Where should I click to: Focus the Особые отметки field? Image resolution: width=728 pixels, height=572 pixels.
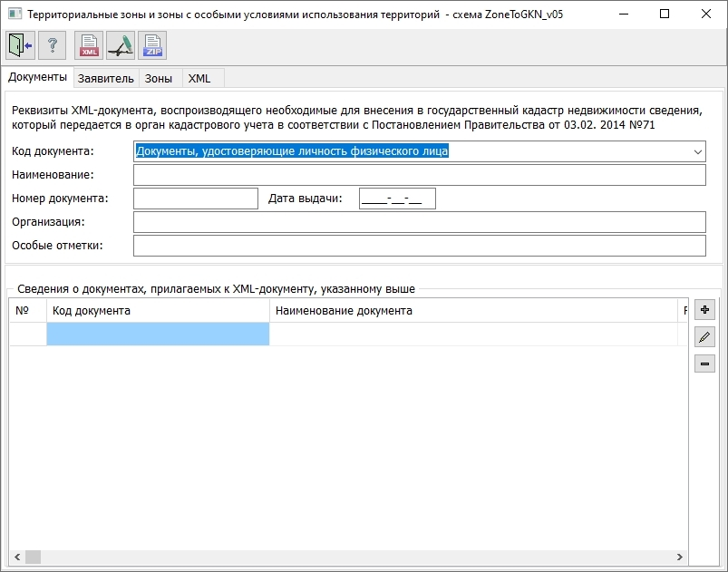pos(419,246)
